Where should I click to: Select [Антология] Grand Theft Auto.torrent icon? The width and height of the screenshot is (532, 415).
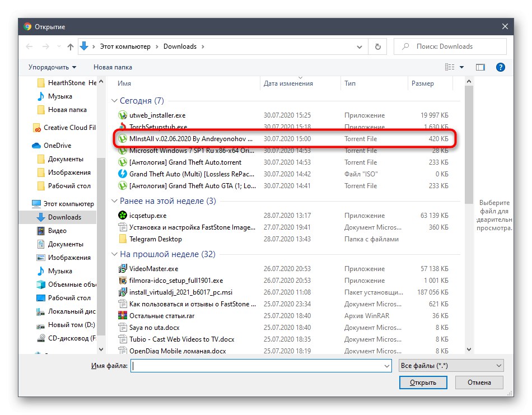pos(123,162)
